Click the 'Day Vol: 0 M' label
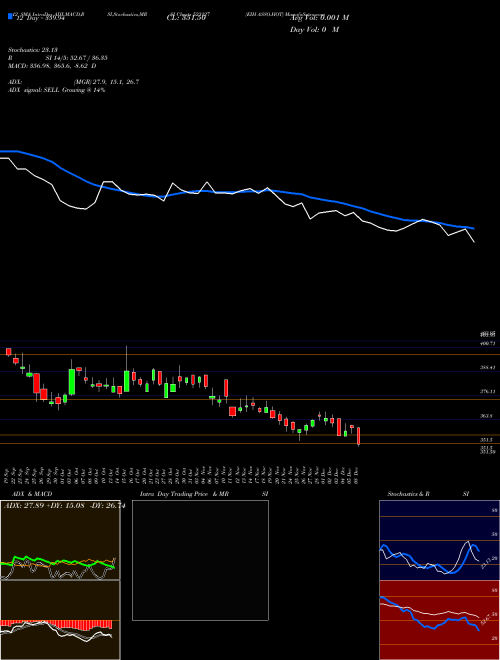The height and width of the screenshot is (660, 500). tap(314, 30)
